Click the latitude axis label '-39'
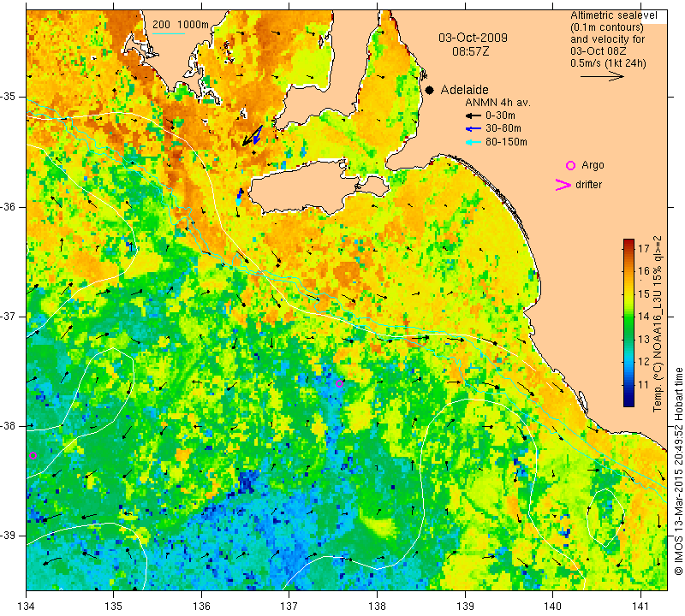Image resolution: width=685 pixels, height=616 pixels. [8, 536]
